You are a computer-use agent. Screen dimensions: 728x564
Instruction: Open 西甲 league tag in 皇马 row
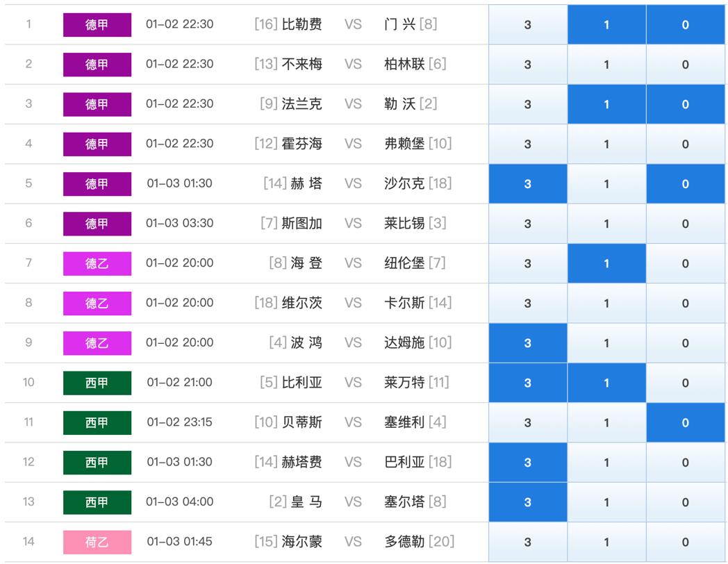pyautogui.click(x=97, y=502)
